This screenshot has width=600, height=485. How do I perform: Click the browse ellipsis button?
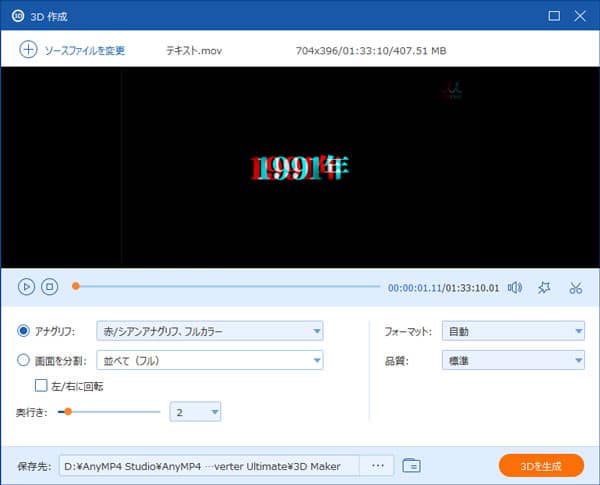[377, 466]
